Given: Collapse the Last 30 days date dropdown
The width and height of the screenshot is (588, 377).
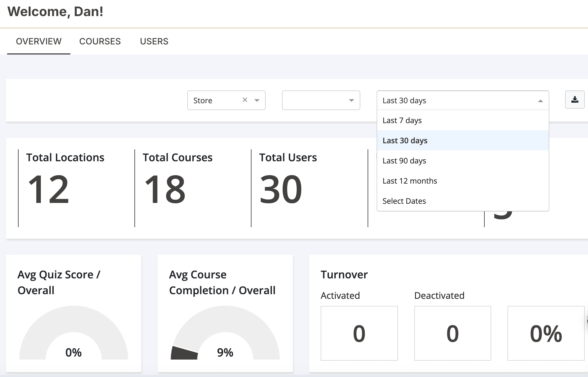Looking at the screenshot, I should click(x=540, y=101).
